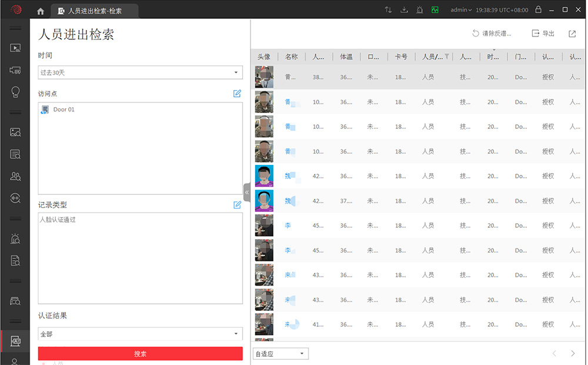The width and height of the screenshot is (588, 365).
Task: Switch to the 人员进出检索-检索 tab
Action: 94,11
